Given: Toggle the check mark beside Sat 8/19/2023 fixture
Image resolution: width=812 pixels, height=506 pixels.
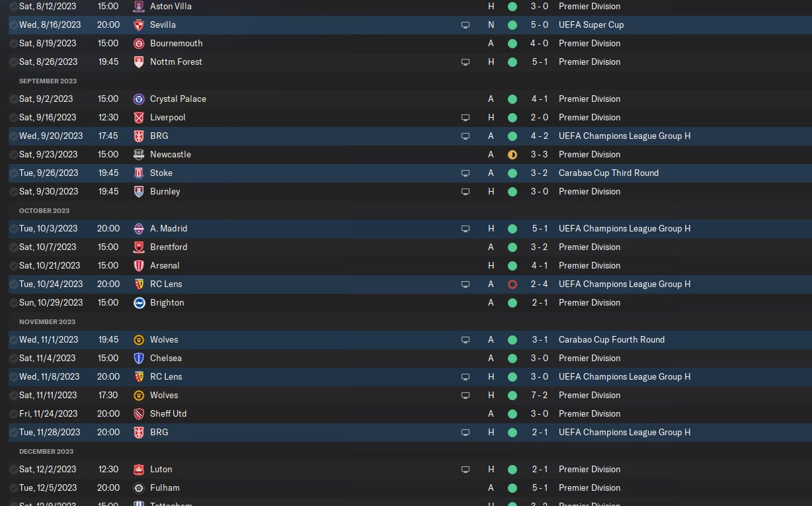Looking at the screenshot, I should click(x=14, y=44).
